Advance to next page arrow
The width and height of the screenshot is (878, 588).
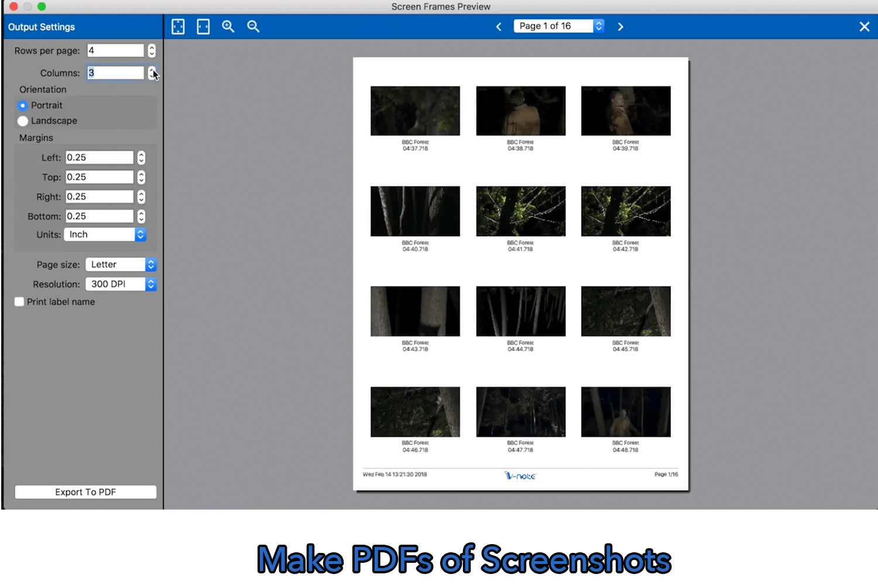click(620, 27)
